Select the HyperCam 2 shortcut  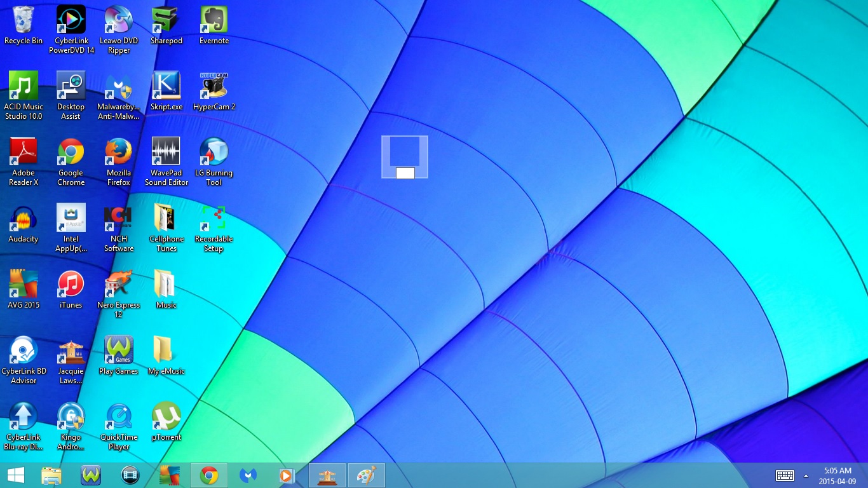[214, 91]
